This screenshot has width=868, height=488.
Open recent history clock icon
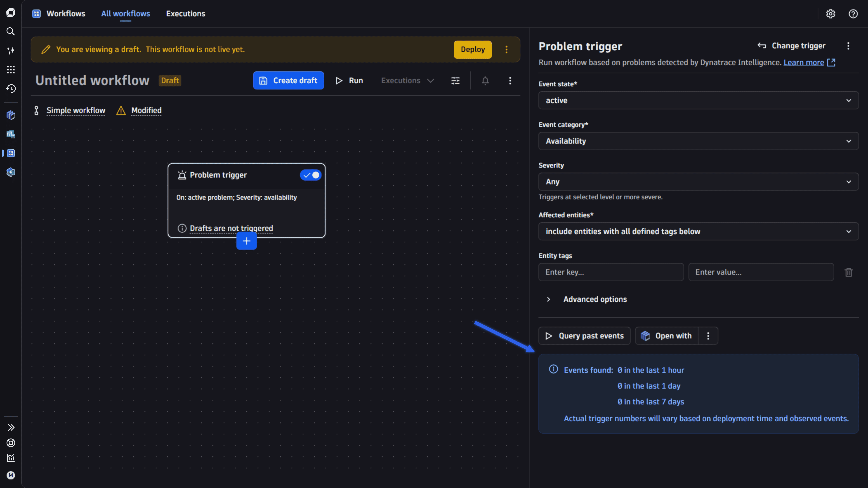pyautogui.click(x=11, y=89)
